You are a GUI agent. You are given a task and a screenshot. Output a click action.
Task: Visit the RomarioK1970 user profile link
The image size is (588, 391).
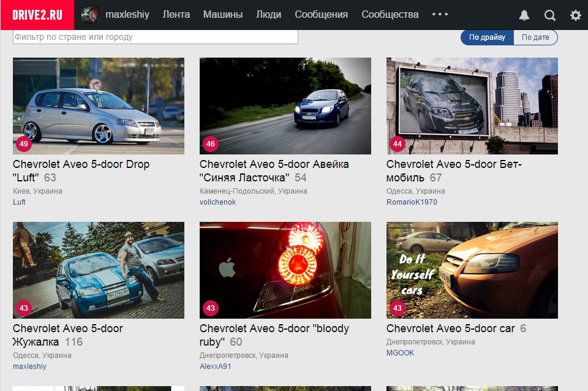coord(412,202)
